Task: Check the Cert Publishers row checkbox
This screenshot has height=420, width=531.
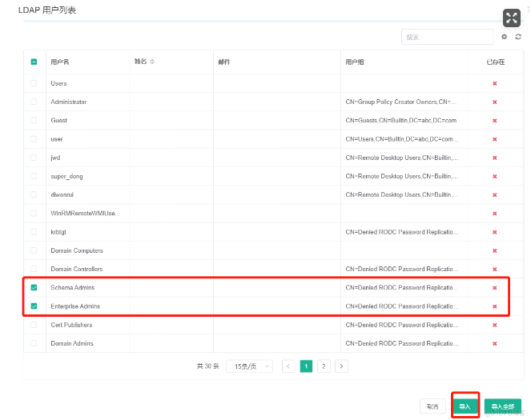Action: tap(34, 325)
